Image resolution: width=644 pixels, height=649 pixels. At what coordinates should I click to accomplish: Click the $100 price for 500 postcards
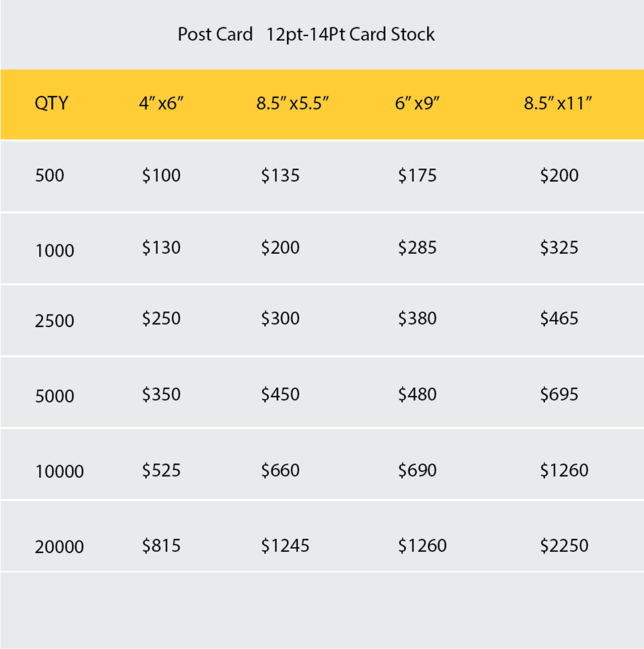pyautogui.click(x=161, y=176)
